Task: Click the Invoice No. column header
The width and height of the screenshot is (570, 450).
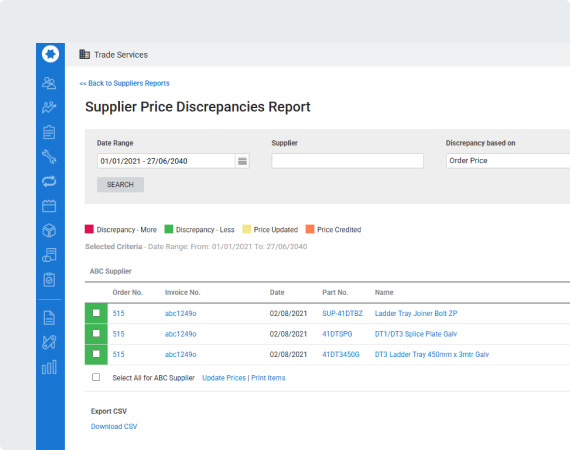Action: tap(182, 292)
